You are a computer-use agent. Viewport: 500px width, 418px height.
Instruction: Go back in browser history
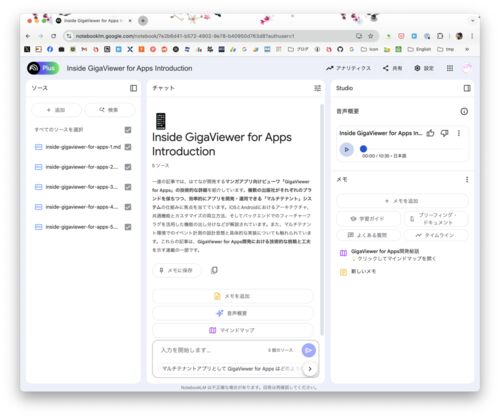(x=28, y=36)
